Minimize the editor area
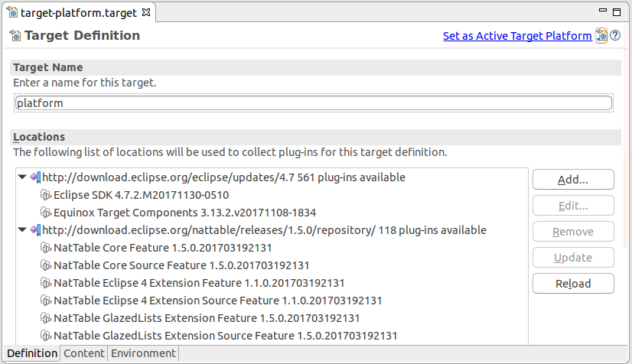 (603, 10)
